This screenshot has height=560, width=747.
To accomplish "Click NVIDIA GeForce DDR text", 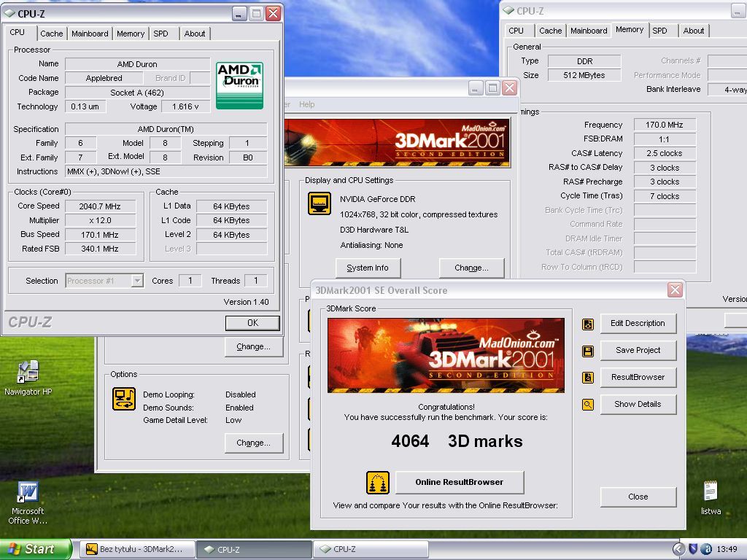I will [377, 199].
